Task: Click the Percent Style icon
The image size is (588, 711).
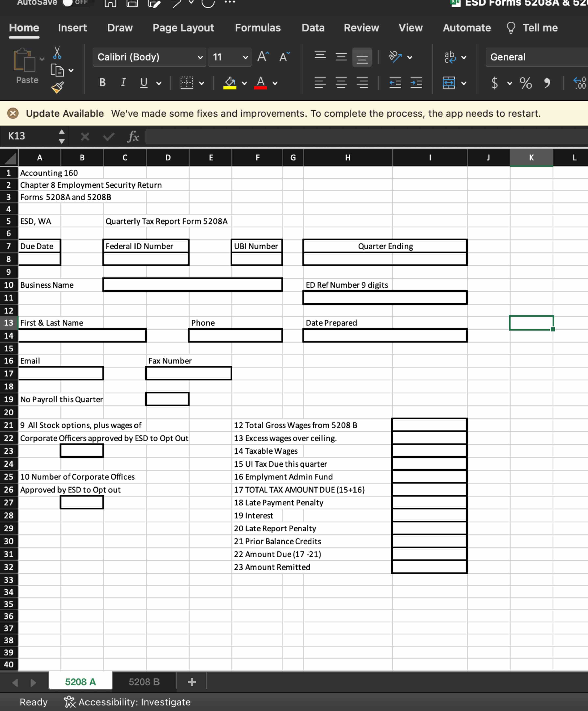Action: (525, 83)
